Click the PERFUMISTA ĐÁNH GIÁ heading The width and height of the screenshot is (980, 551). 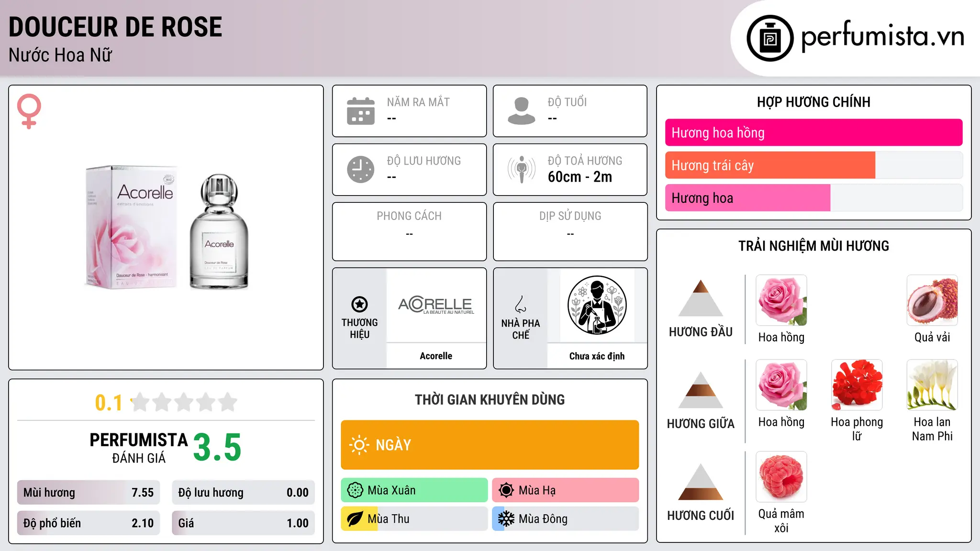click(139, 448)
